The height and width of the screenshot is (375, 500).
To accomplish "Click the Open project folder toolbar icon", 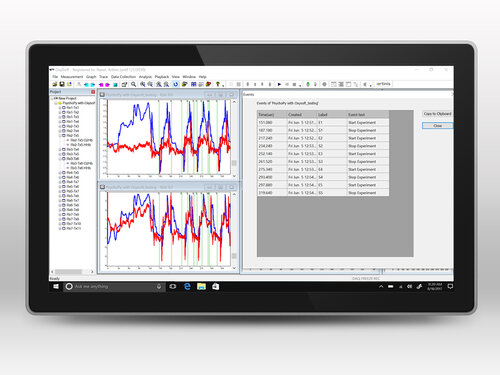I will tap(55, 84).
